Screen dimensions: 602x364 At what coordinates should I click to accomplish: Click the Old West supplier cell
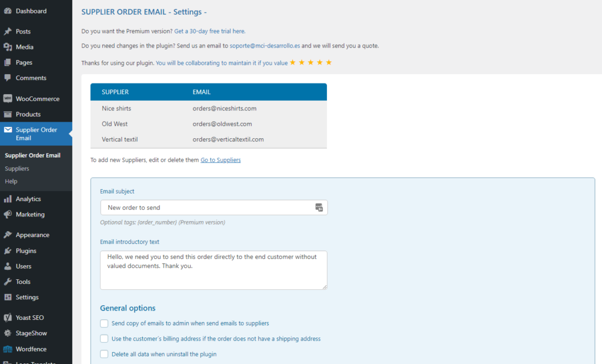click(x=115, y=123)
